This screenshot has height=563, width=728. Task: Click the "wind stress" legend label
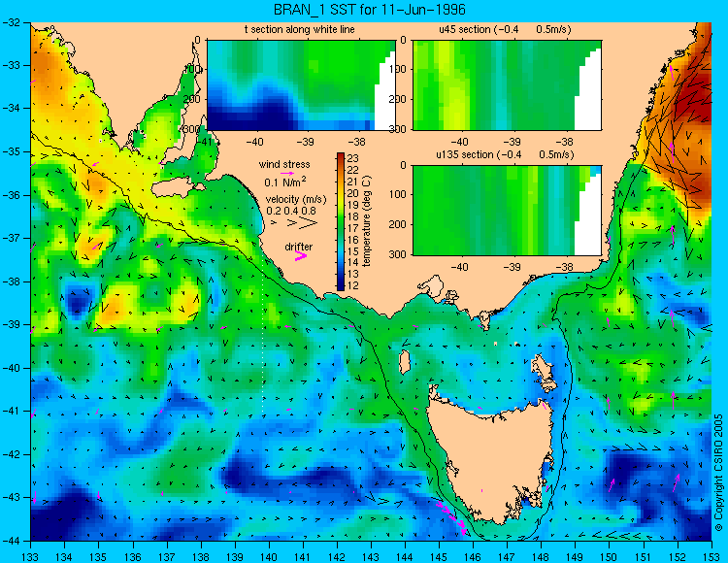284,164
